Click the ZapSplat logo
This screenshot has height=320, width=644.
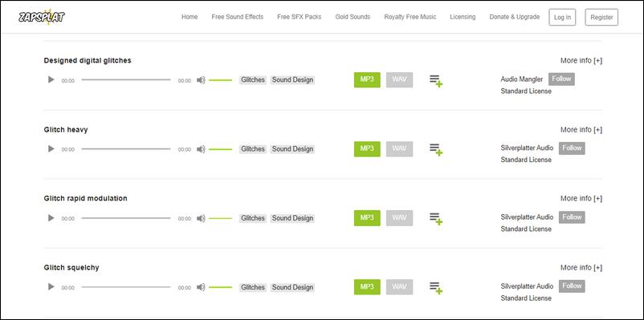point(42,17)
